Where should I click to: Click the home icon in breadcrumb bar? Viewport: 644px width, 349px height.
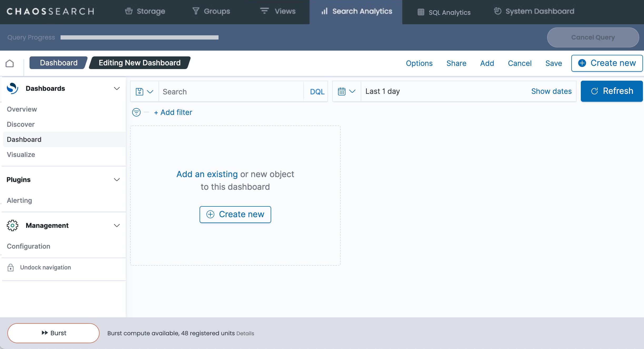[10, 63]
